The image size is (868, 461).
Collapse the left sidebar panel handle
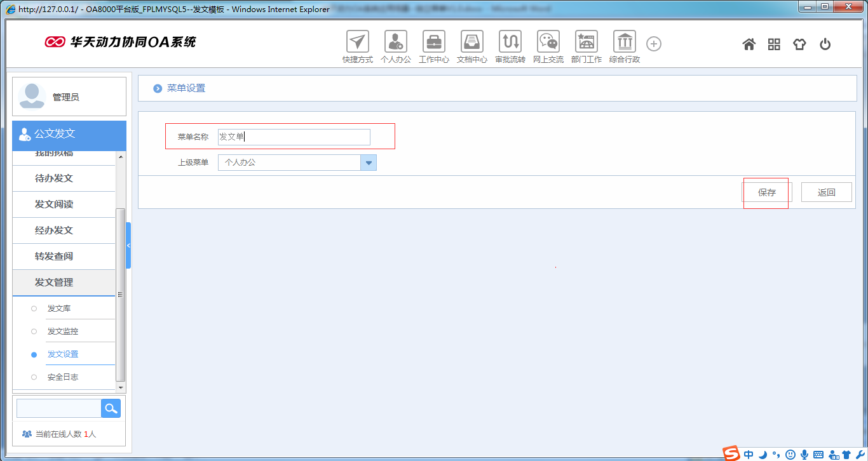(x=128, y=245)
